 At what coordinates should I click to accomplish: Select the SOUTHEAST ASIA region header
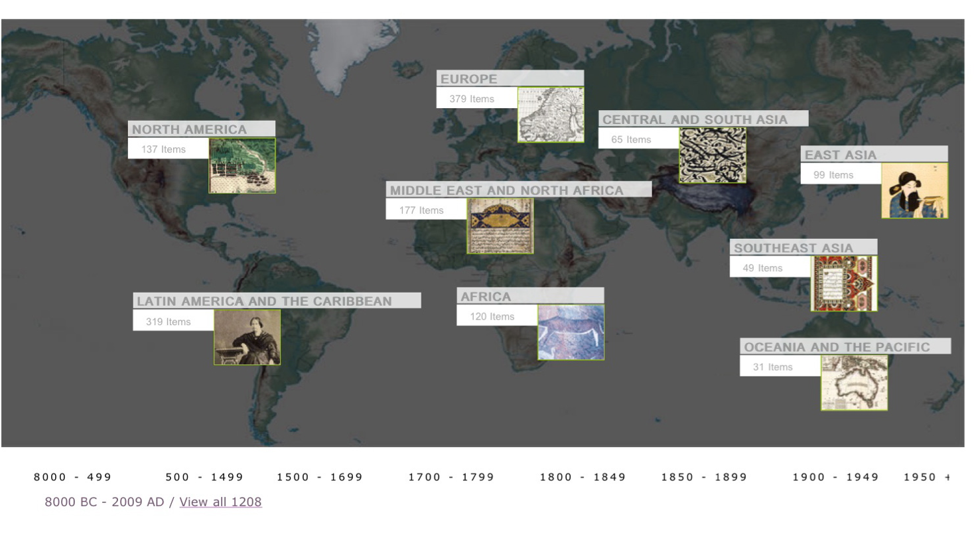pyautogui.click(x=803, y=247)
